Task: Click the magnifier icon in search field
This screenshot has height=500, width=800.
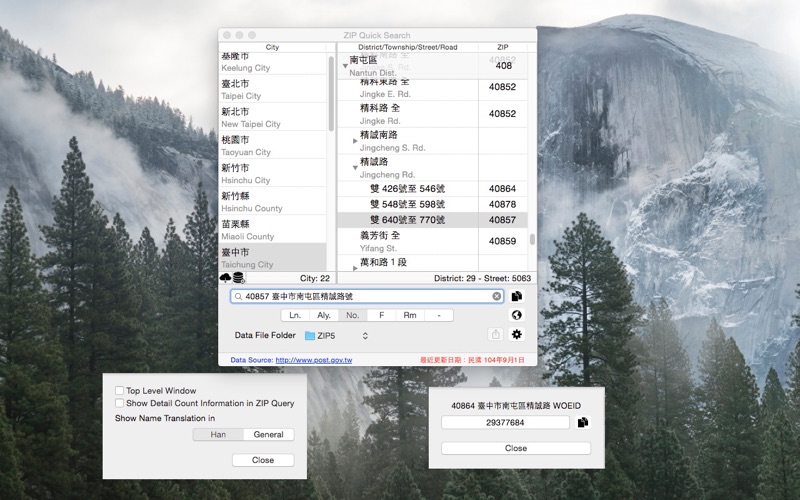Action: click(x=238, y=296)
